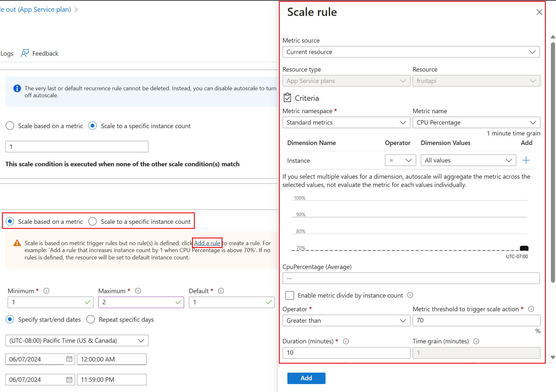Open the dimension operator equals dropdown

click(400, 160)
